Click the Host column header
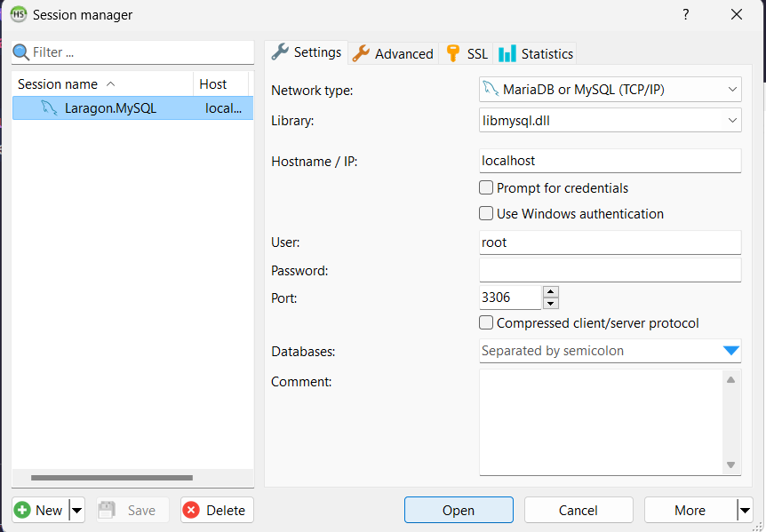 tap(220, 84)
